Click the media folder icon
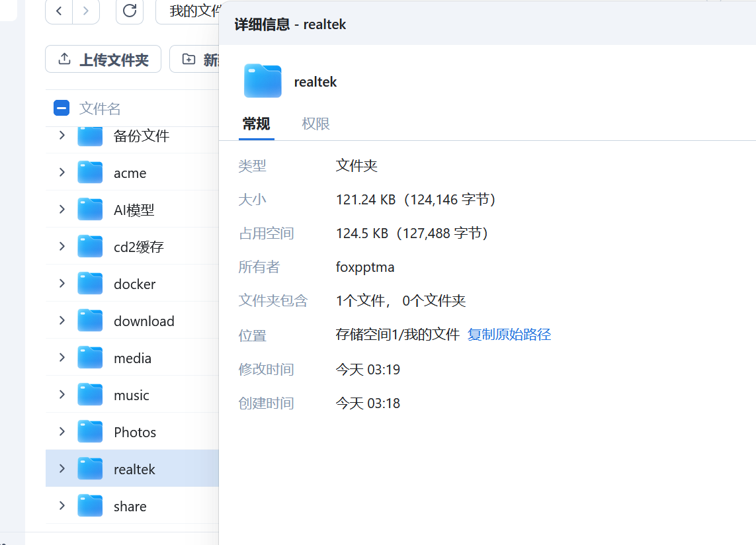The image size is (756, 545). point(90,357)
